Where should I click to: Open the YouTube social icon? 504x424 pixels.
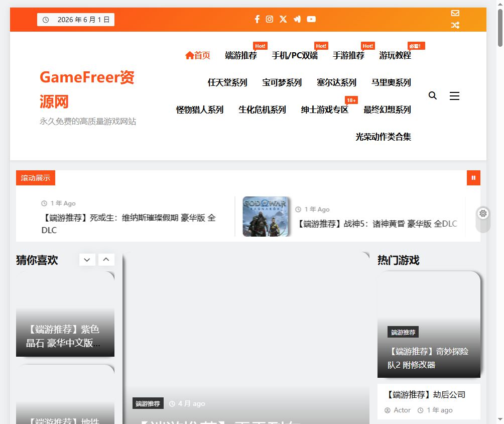click(311, 19)
